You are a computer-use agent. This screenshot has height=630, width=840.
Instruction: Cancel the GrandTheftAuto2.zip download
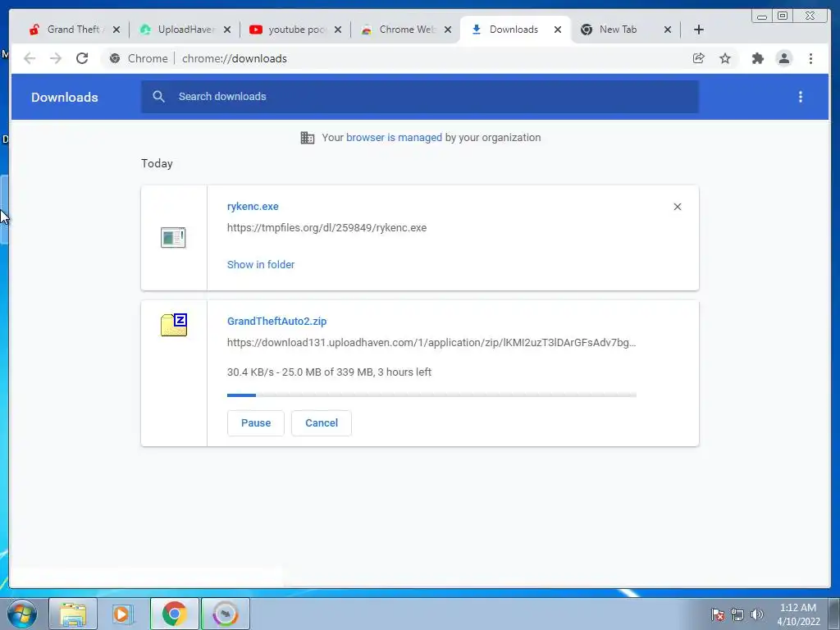(322, 423)
